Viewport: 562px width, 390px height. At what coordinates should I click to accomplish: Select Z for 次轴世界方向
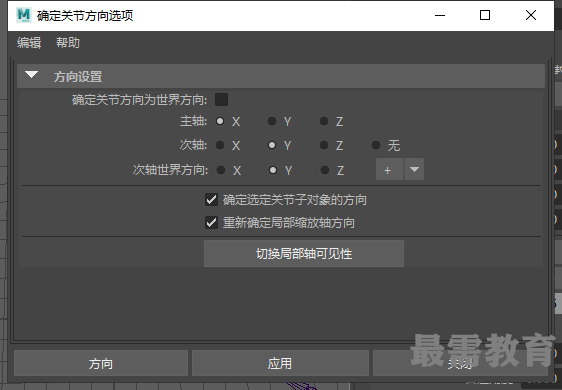click(x=325, y=170)
